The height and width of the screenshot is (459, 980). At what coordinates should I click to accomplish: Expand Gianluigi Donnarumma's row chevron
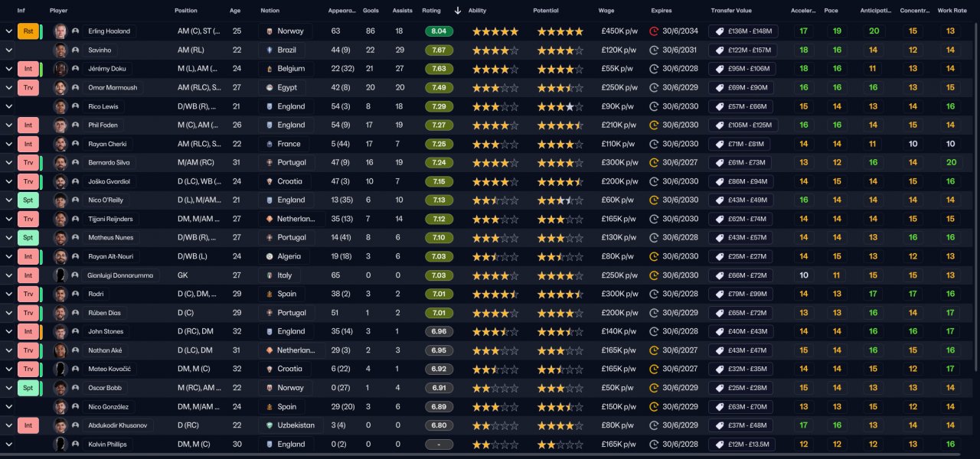pos(8,275)
